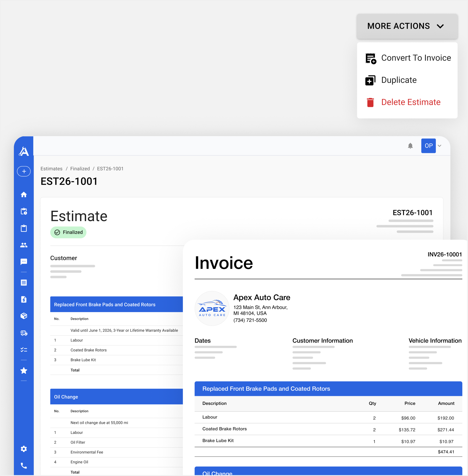468x476 pixels.
Task: Click the EST26-1001 breadcrumb item
Action: 110,169
